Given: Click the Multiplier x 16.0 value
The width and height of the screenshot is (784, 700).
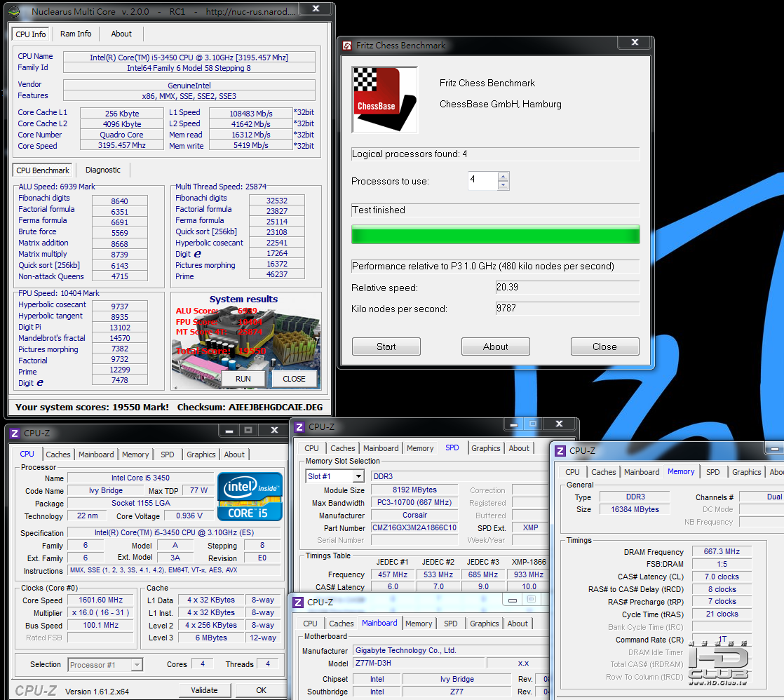Looking at the screenshot, I should [x=100, y=612].
